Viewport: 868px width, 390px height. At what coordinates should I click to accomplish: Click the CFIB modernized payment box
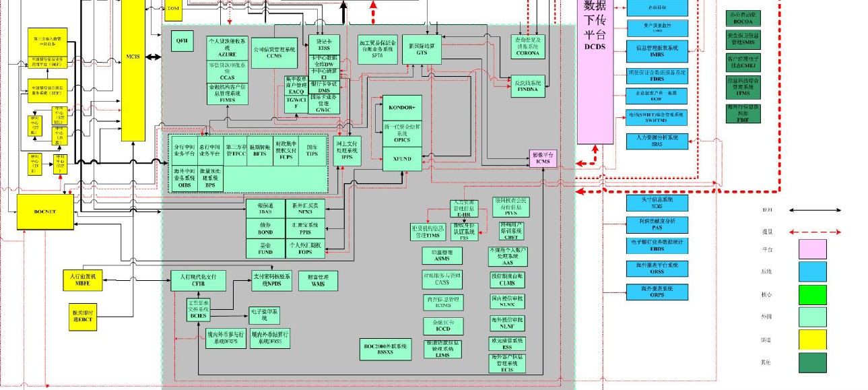click(x=198, y=280)
